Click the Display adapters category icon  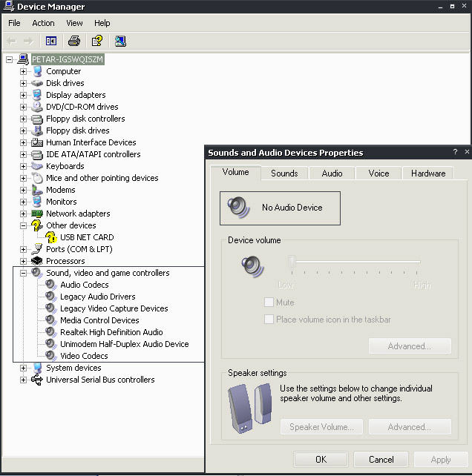(37, 95)
